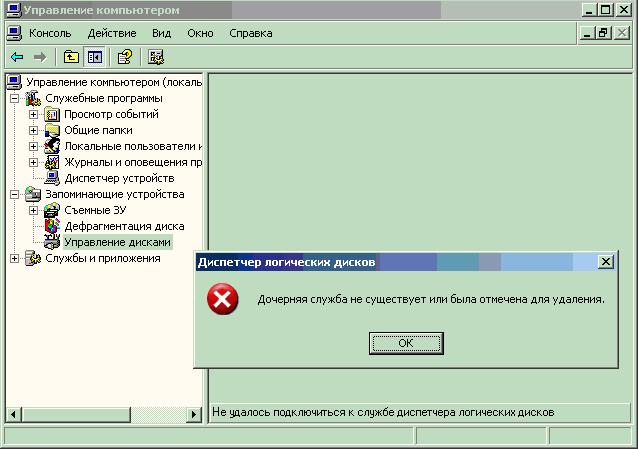Click tree scrollbar left arrow

tap(14, 414)
